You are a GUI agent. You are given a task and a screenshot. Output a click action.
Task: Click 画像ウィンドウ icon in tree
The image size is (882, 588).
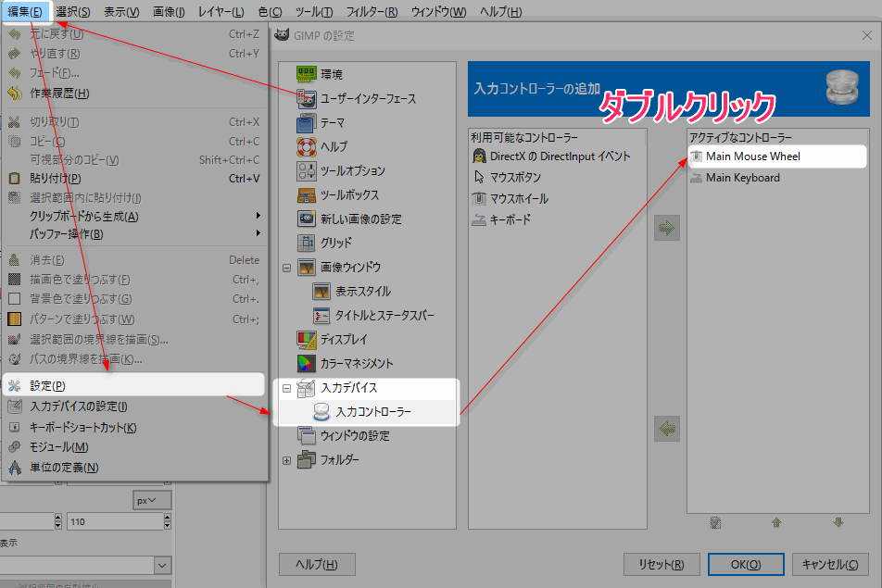[x=307, y=267]
